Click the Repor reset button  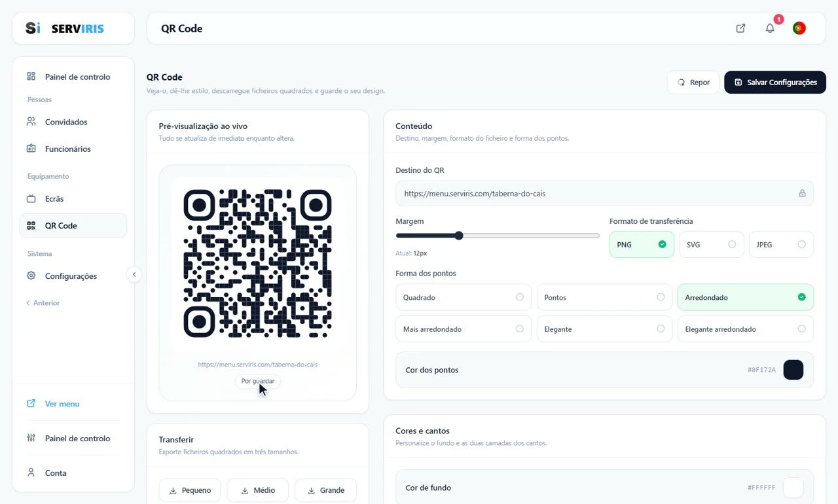(x=693, y=82)
